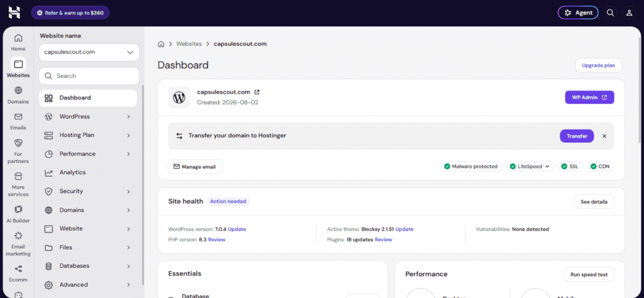The height and width of the screenshot is (298, 644).
Task: Open capsulescout.com external link icon
Action: (x=257, y=92)
